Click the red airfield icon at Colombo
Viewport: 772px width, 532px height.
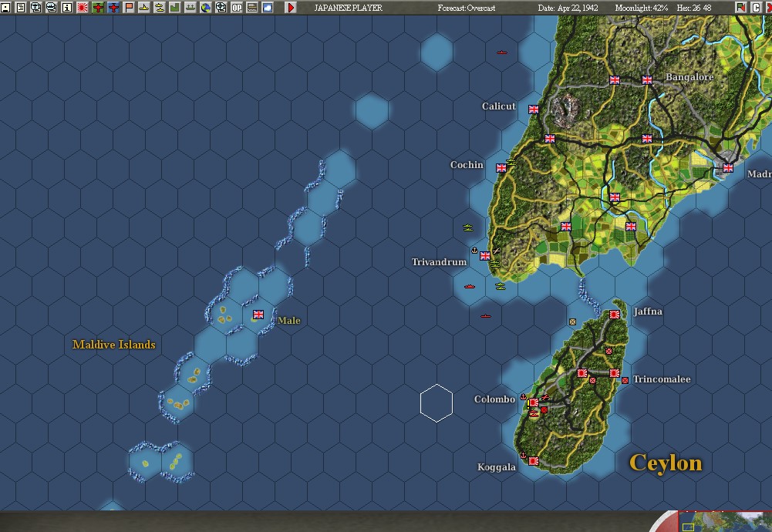545,397
